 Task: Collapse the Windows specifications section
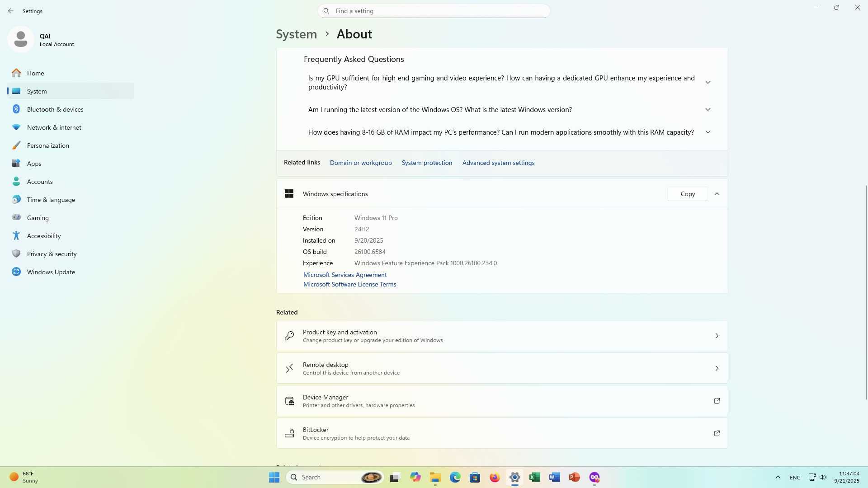point(717,194)
